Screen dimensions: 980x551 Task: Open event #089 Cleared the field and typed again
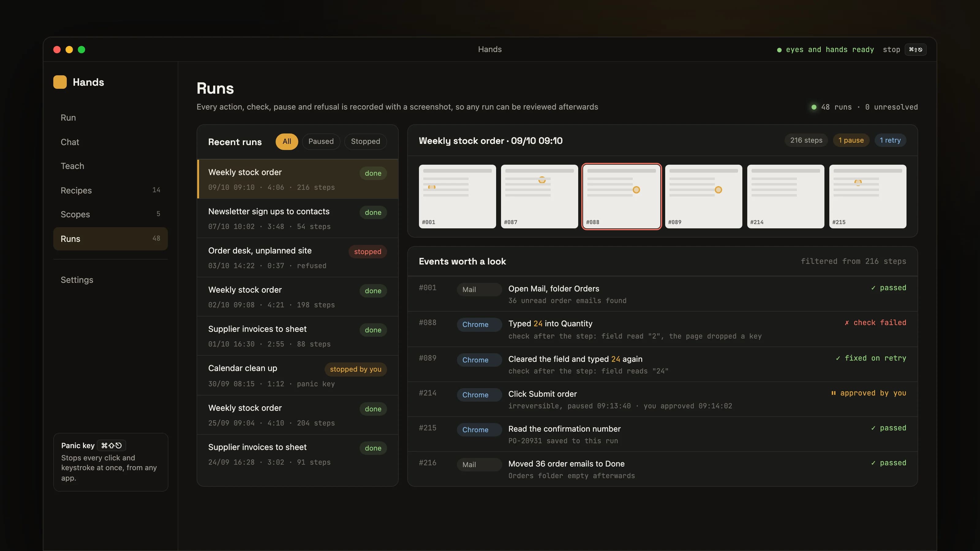662,364
